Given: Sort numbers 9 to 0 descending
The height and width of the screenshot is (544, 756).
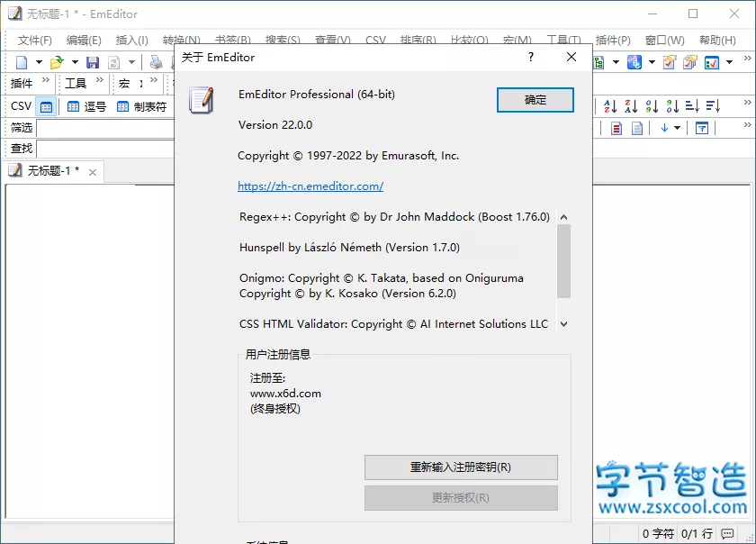Looking at the screenshot, I should coord(672,105).
